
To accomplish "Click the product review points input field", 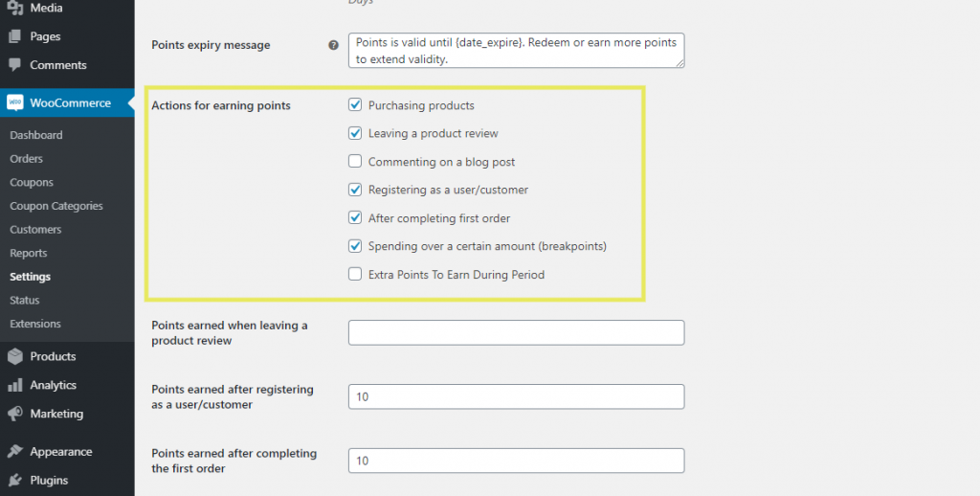I will tap(516, 333).
